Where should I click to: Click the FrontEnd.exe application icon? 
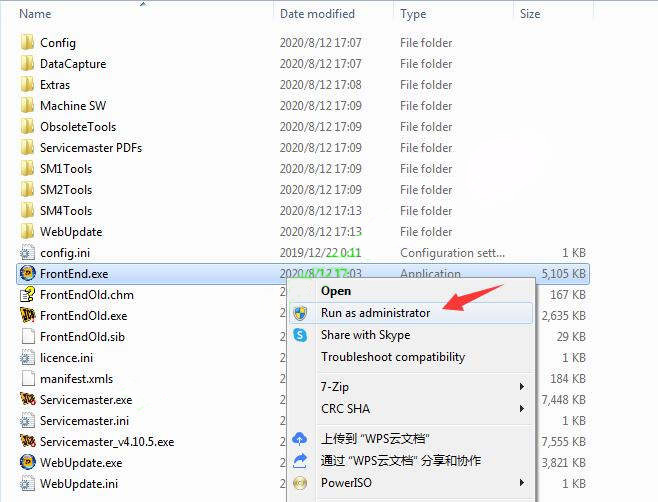point(27,273)
